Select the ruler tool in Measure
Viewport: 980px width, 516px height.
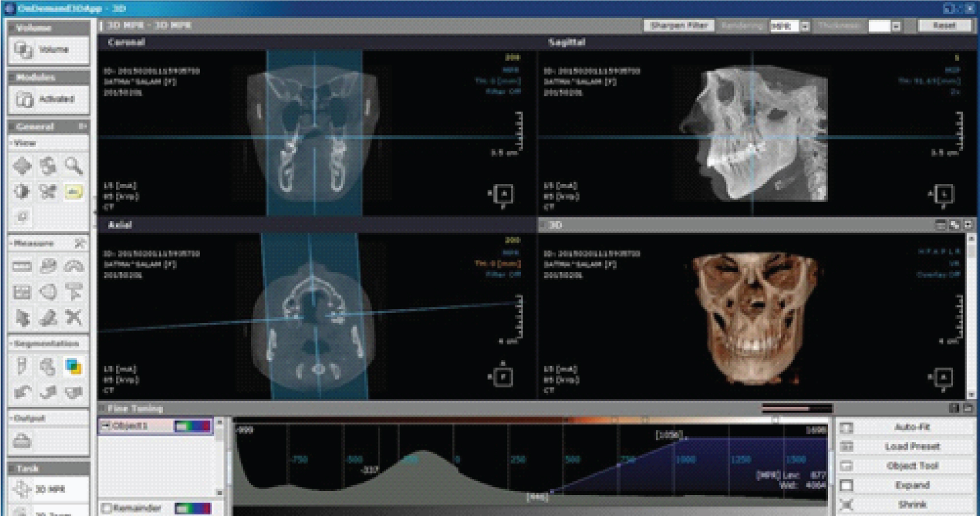(x=22, y=266)
